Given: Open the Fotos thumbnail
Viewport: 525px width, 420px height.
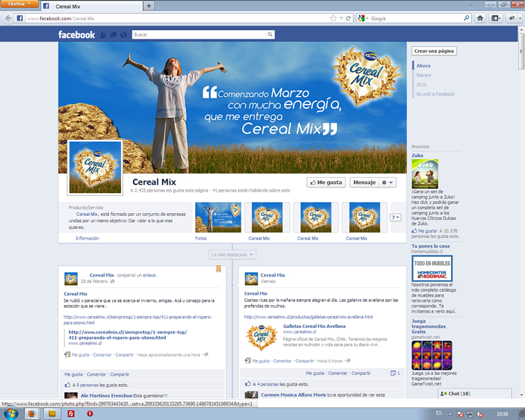Looking at the screenshot, I should (x=218, y=217).
